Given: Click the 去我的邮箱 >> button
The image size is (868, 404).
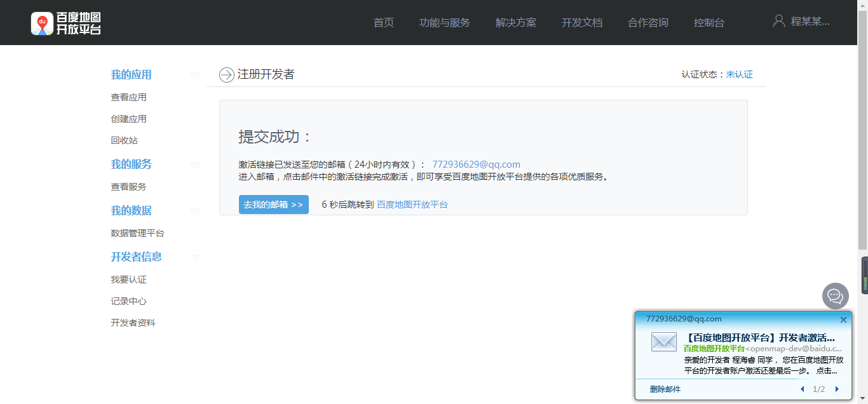Looking at the screenshot, I should click(x=274, y=205).
